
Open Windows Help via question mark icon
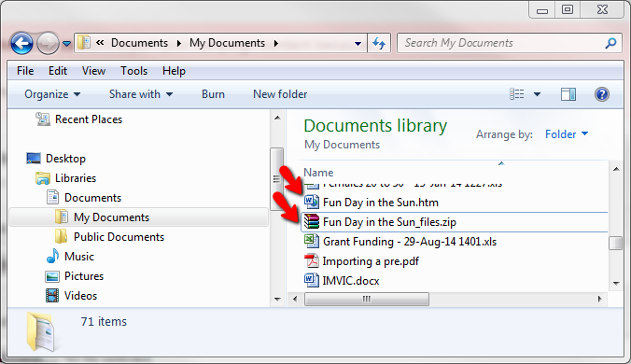tap(602, 94)
